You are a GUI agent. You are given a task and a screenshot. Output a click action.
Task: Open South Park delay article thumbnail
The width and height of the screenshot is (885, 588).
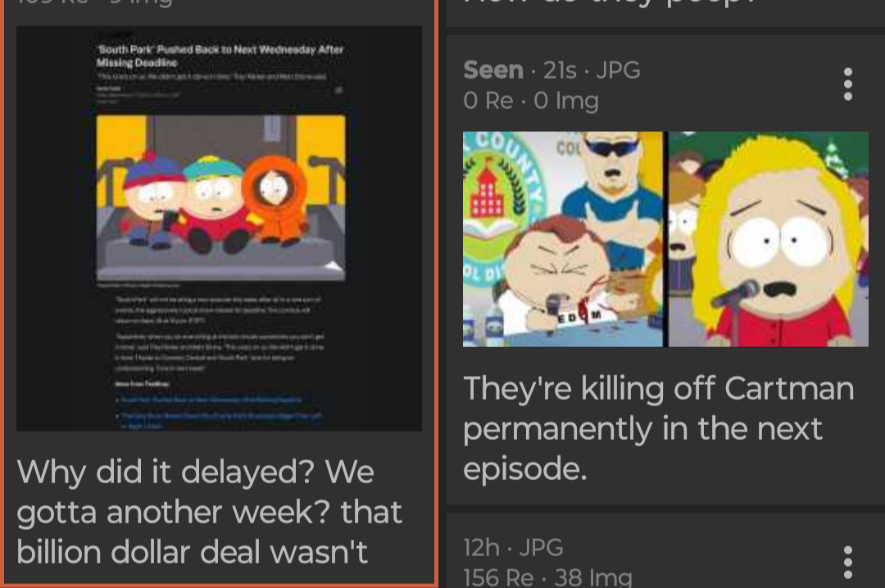click(x=219, y=228)
